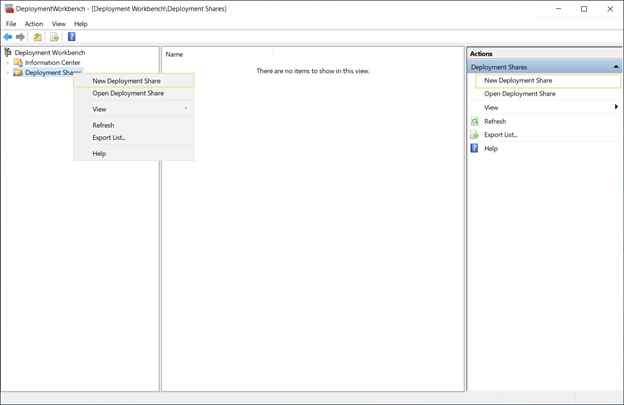
Task: Click the Back arrow toolbar icon
Action: point(8,37)
